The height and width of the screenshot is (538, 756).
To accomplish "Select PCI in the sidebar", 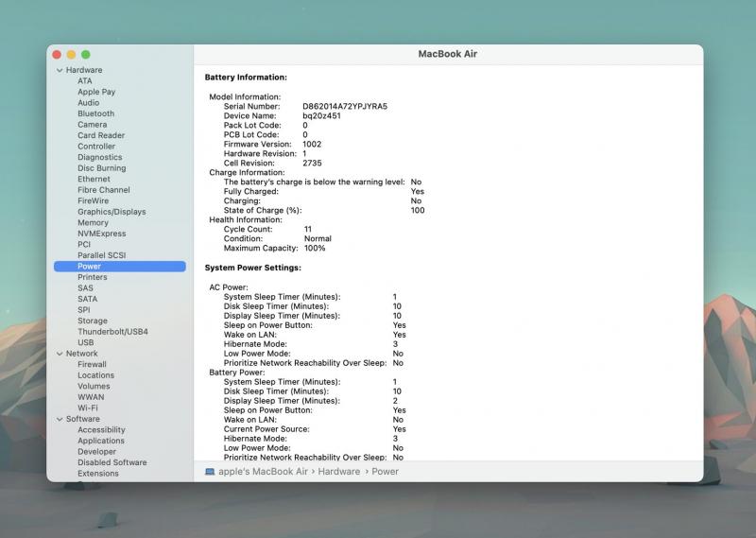I will (84, 245).
